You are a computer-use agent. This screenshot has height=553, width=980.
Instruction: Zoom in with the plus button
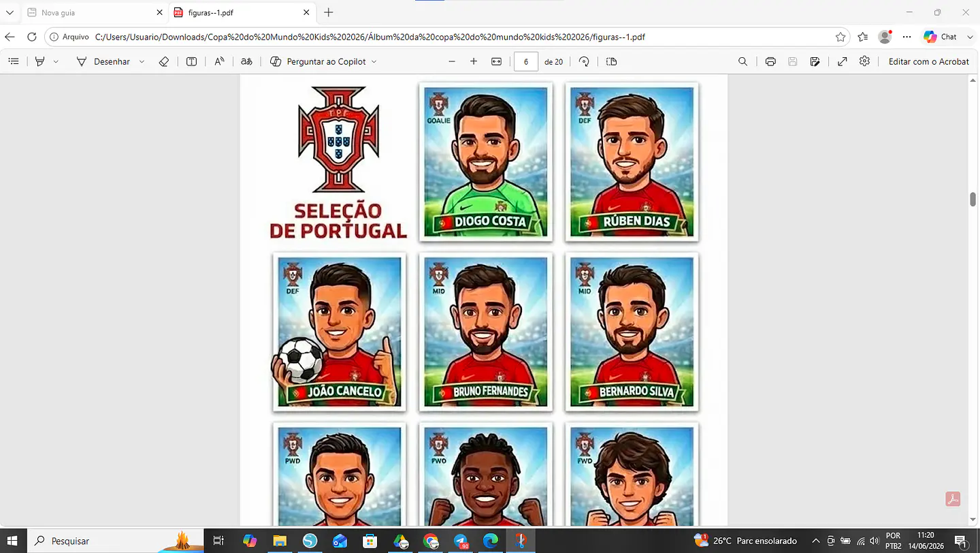point(474,61)
